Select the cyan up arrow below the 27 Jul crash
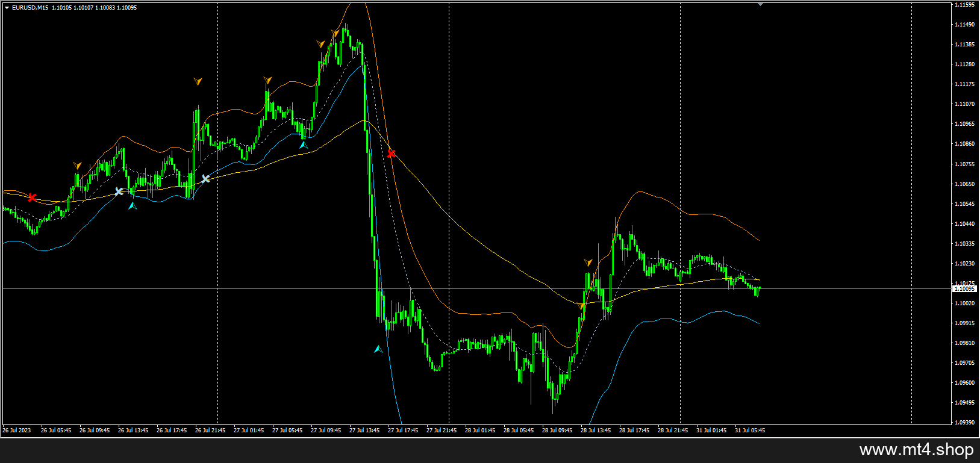This screenshot has width=980, height=463. click(378, 349)
